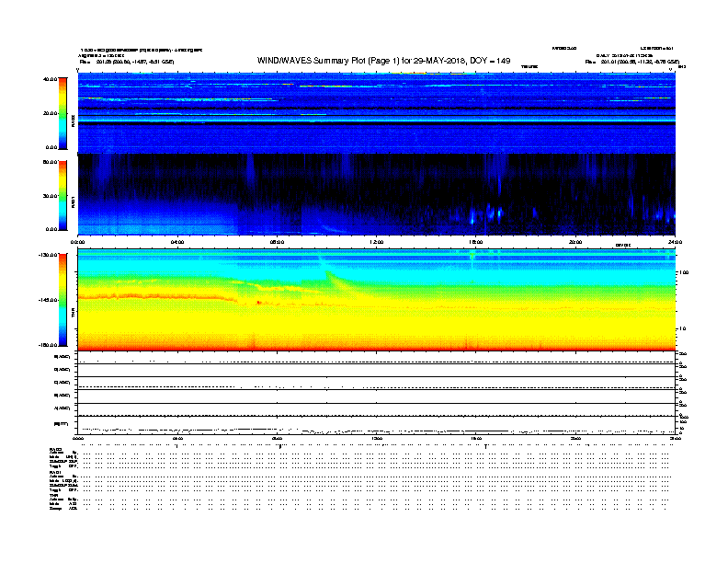Click the TNR status heading in bottom table

(53, 495)
